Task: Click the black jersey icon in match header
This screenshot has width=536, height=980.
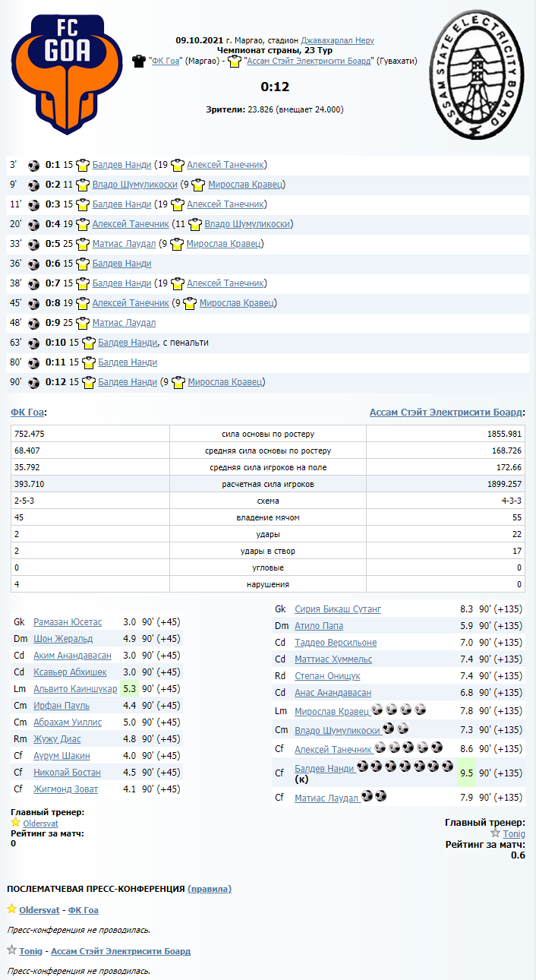Action: coord(139,62)
